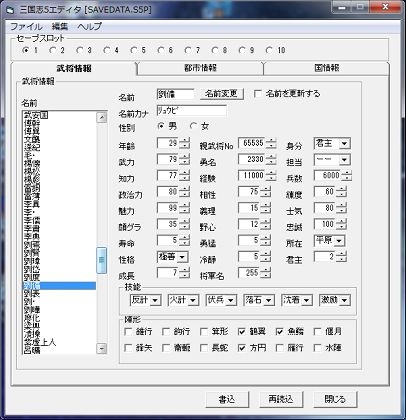Increase 義理 with its up arrow
The image size is (406, 420).
pyautogui.click(x=266, y=205)
